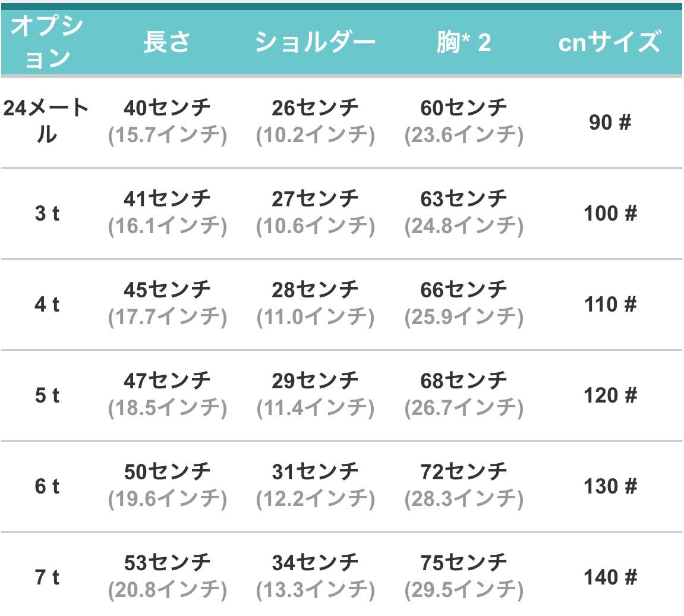684x616 pixels.
Task: Click the 110 # cn size value
Action: 610,304
